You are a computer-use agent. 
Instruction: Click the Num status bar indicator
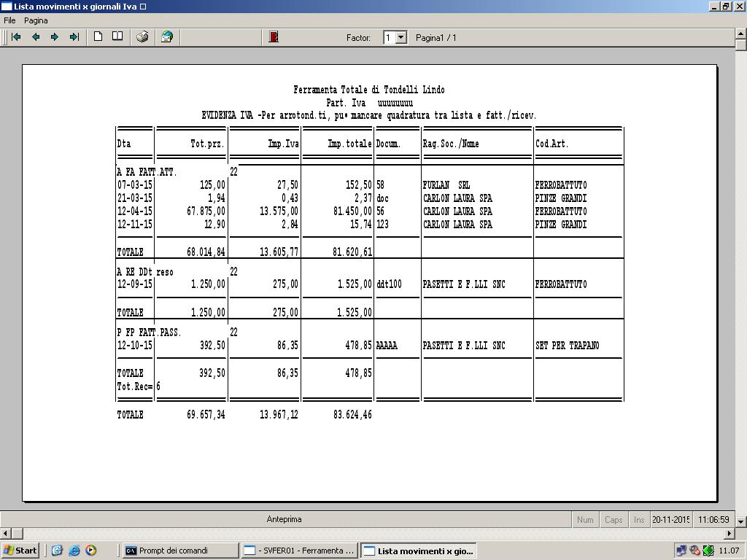coord(585,519)
